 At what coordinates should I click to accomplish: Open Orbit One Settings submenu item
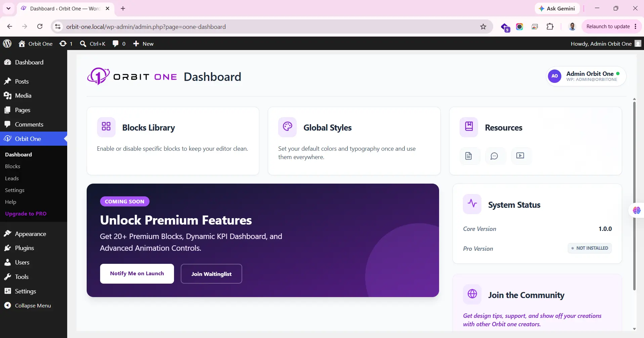click(15, 190)
